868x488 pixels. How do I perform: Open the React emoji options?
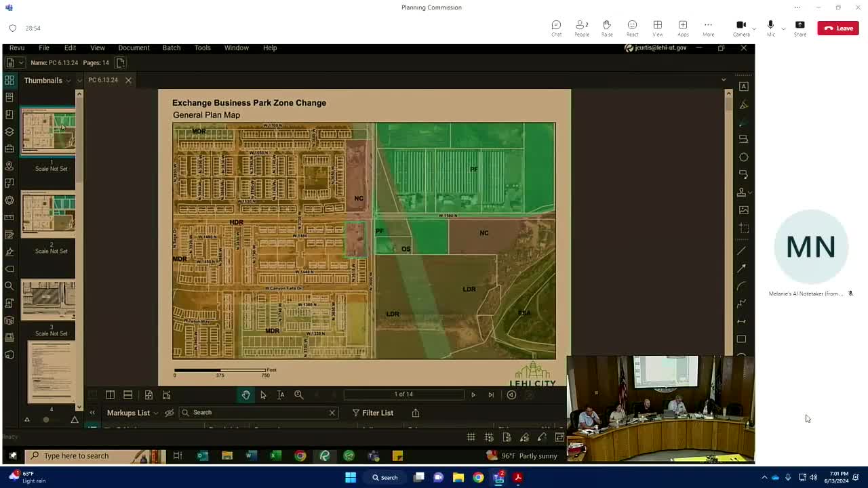[x=632, y=28]
